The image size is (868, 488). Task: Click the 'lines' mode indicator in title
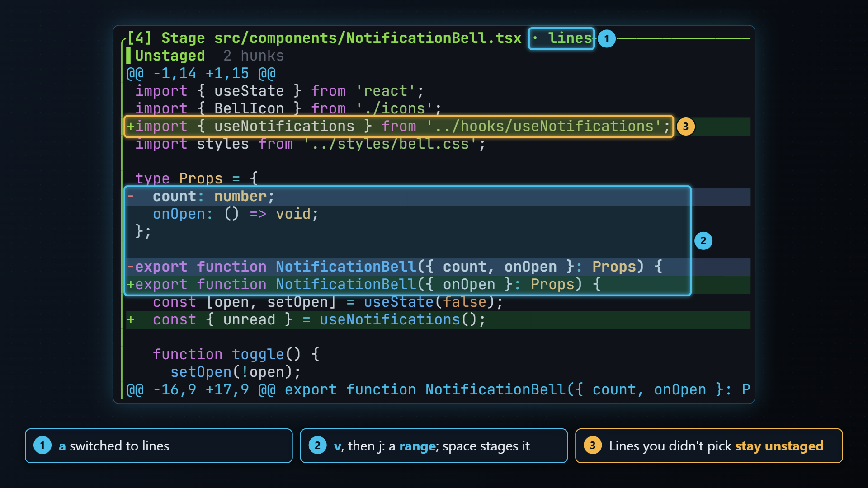click(570, 38)
